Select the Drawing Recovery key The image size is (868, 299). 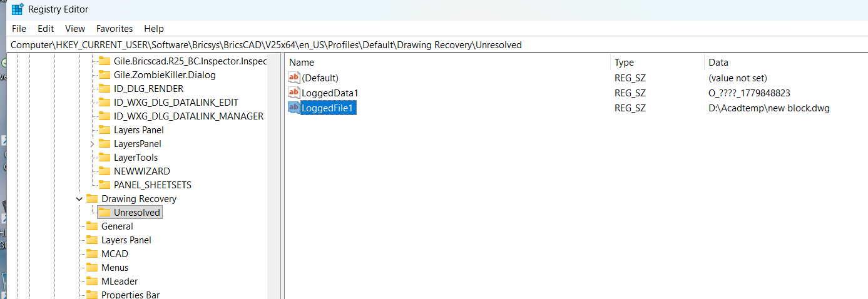point(139,199)
